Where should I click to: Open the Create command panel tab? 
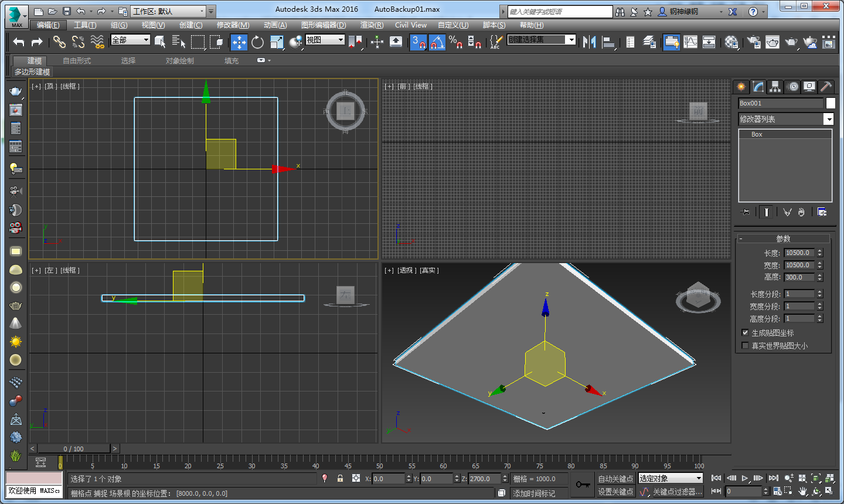pos(741,87)
